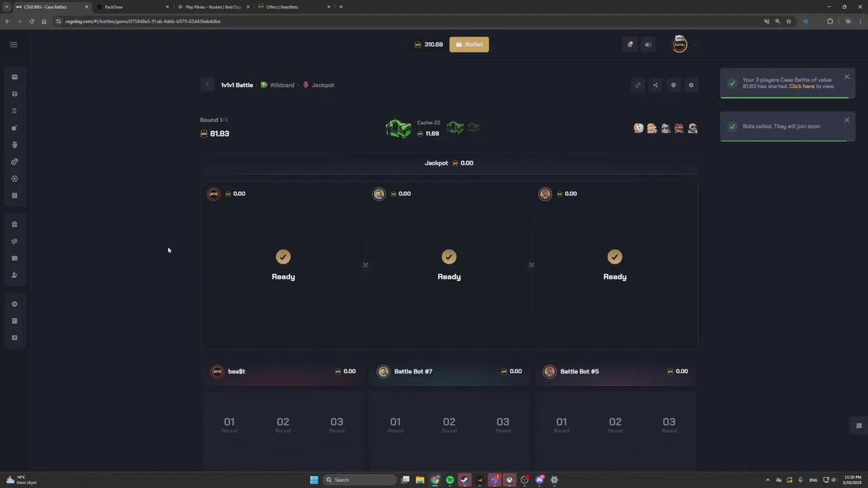Image resolution: width=868 pixels, height=488 pixels.
Task: Switch to the Play Plinko Roobet tab
Action: coord(214,7)
